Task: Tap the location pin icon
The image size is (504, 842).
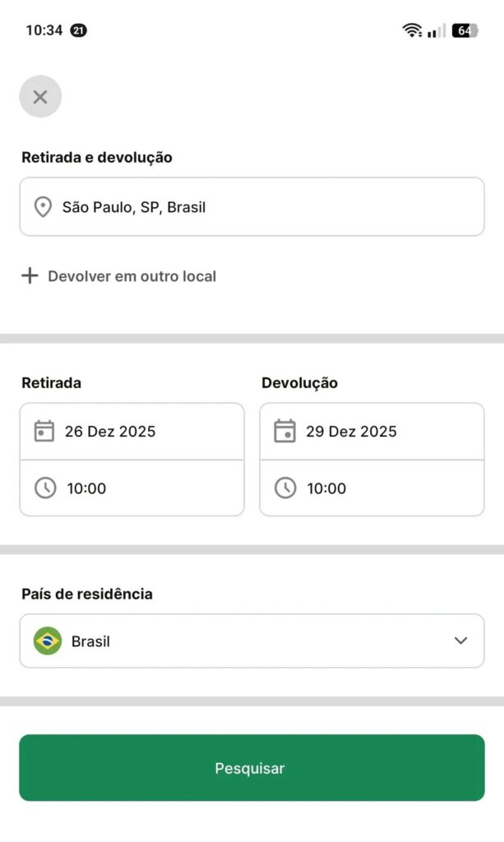Action: pos(43,207)
